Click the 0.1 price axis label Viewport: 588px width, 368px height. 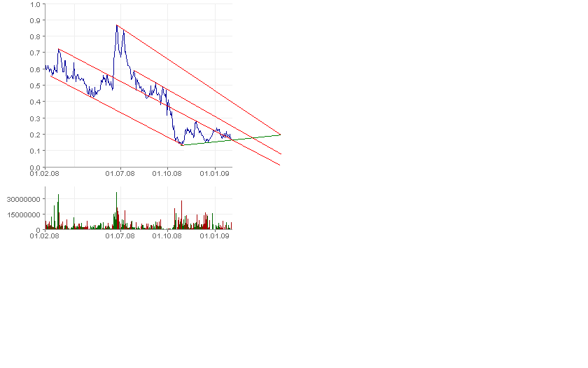point(35,151)
